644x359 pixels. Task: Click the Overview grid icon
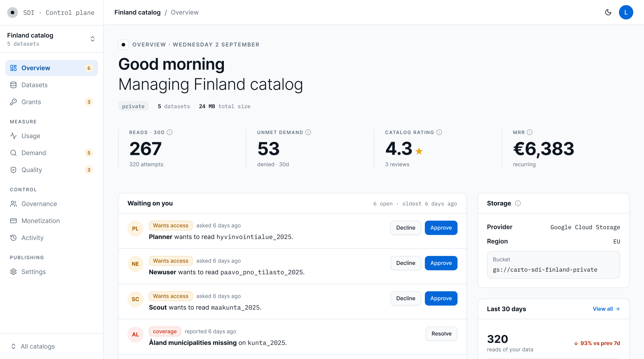coord(13,68)
